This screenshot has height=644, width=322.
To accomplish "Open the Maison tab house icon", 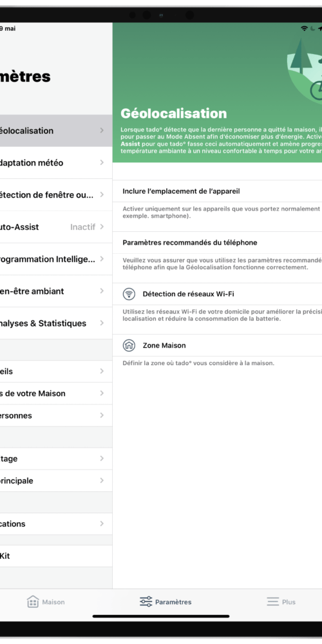I will click(33, 601).
